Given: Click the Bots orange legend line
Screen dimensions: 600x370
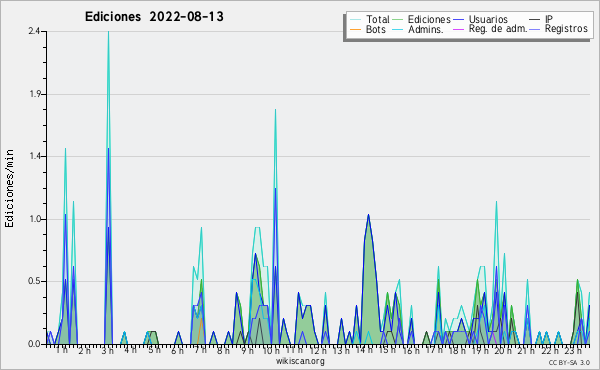Looking at the screenshot, I should (355, 29).
